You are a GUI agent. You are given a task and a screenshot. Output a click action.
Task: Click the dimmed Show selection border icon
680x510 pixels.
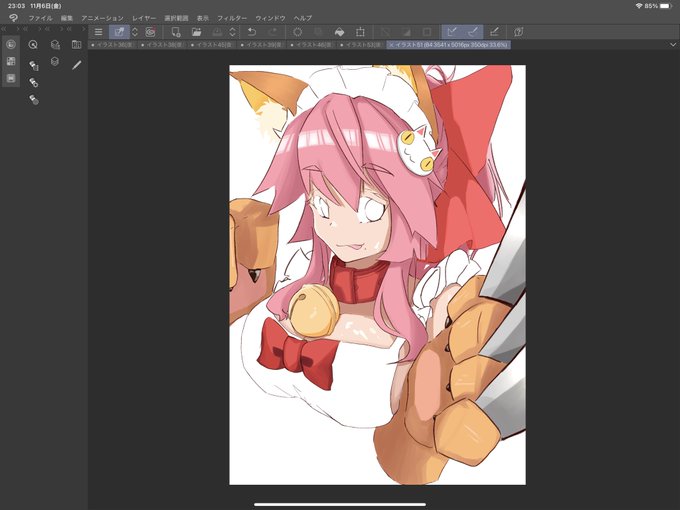(427, 32)
